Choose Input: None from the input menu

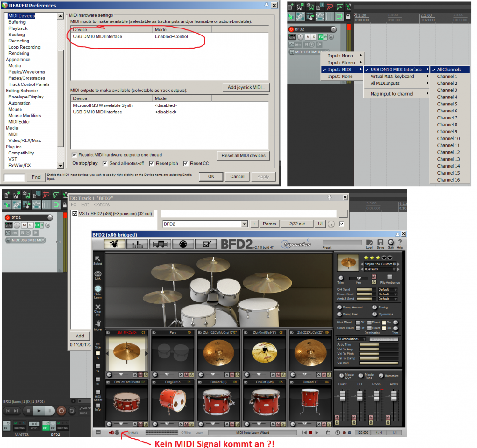(x=342, y=77)
